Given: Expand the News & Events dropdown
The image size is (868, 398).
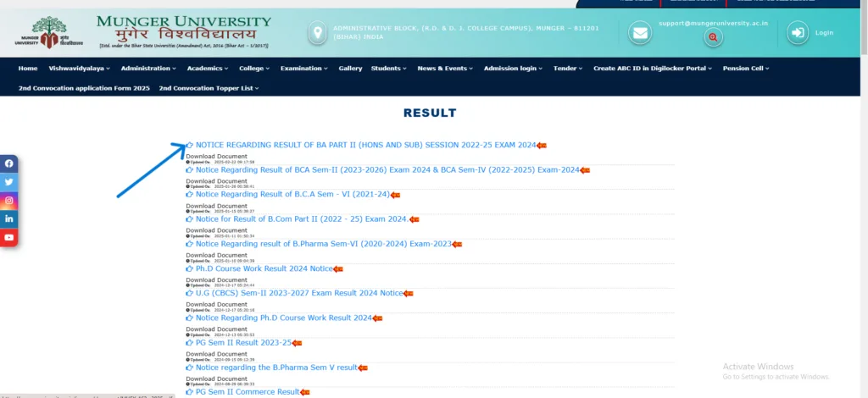Looking at the screenshot, I should 445,69.
